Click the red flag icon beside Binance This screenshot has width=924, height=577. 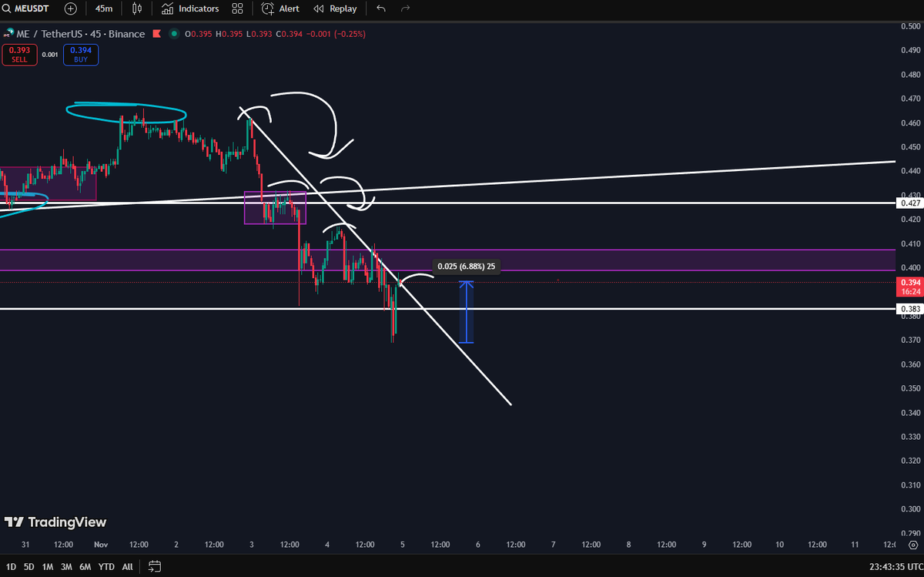(x=156, y=34)
